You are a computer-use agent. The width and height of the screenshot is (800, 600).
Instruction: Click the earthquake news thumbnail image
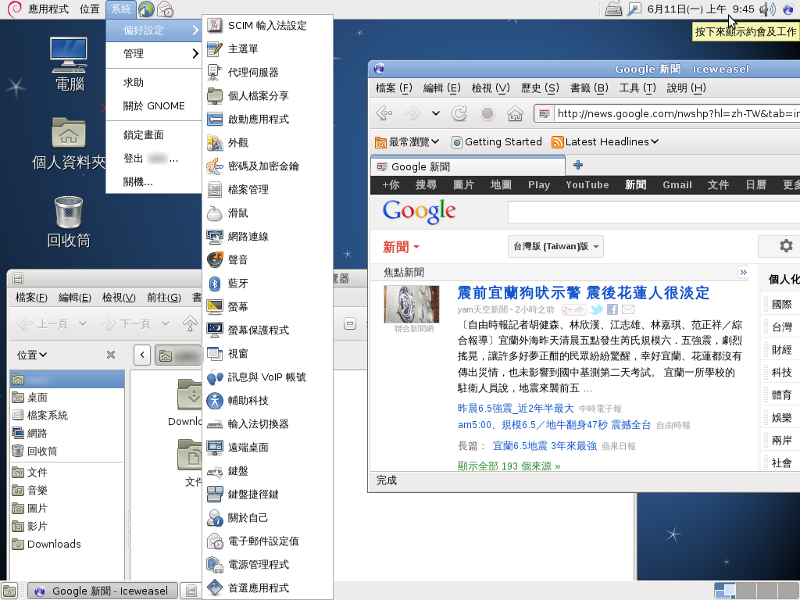pos(411,304)
